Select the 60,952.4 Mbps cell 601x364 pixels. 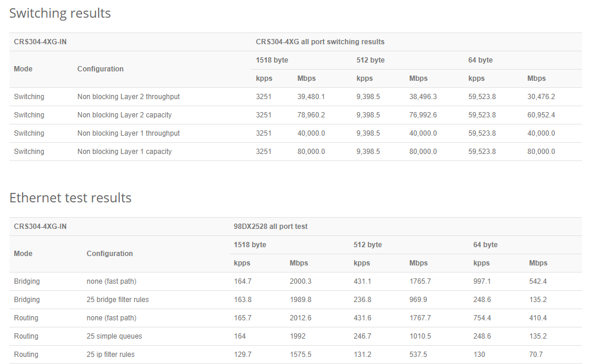pos(541,115)
